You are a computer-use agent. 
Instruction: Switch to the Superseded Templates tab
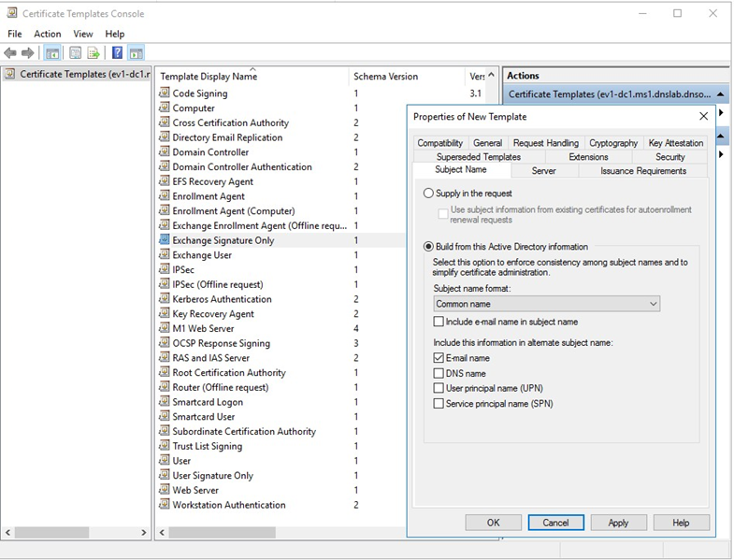coord(479,157)
